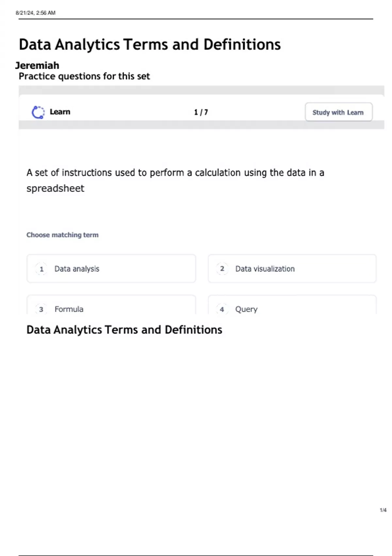Pick the Formula answer text

[69, 309]
